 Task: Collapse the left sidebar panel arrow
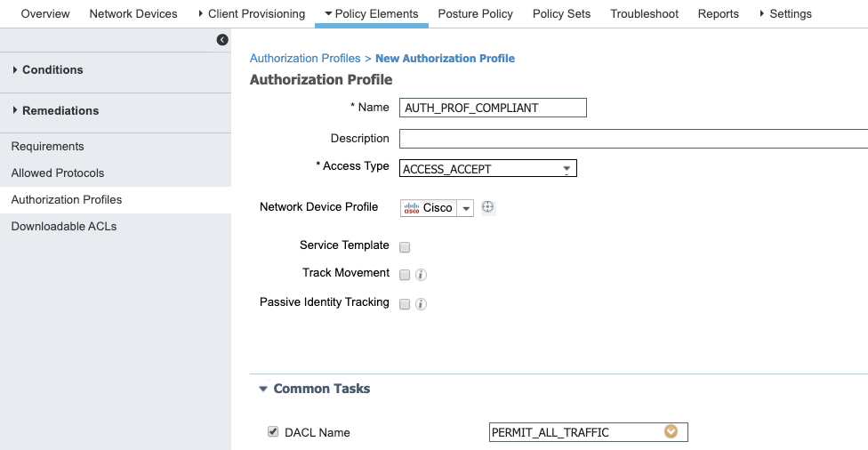pyautogui.click(x=222, y=40)
